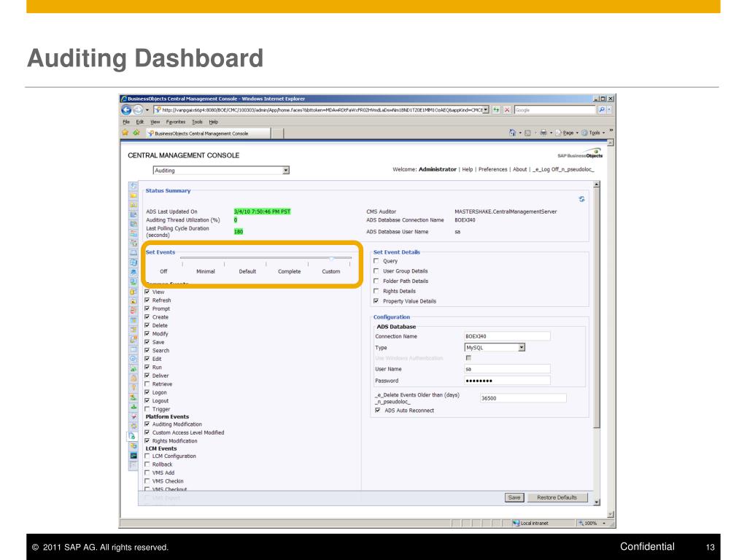The image size is (747, 560).
Task: Click the Connection Name input field
Action: [508, 336]
